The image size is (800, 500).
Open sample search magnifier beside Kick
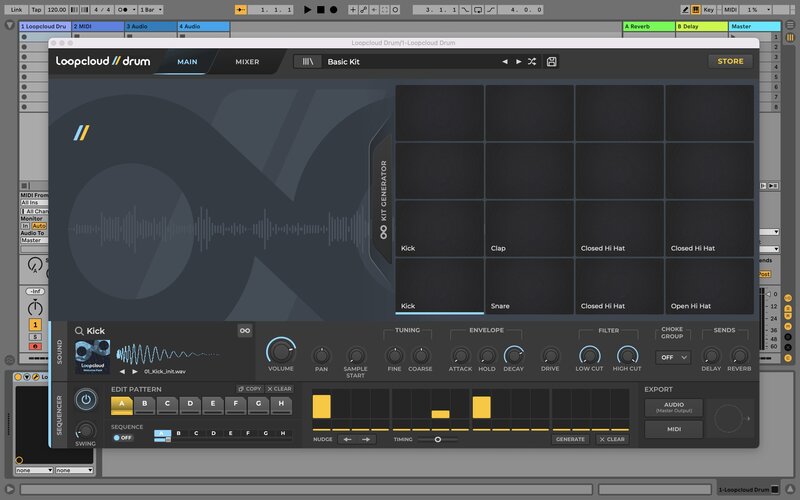click(x=79, y=331)
